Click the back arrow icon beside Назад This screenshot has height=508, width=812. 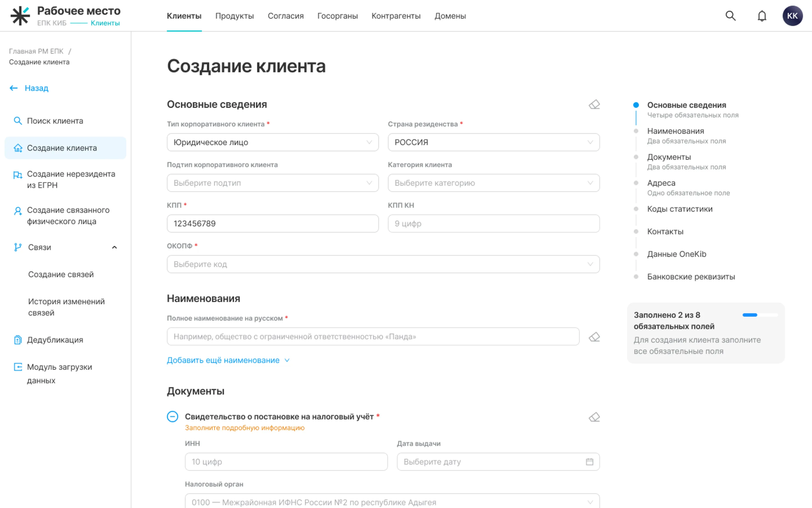(x=14, y=88)
